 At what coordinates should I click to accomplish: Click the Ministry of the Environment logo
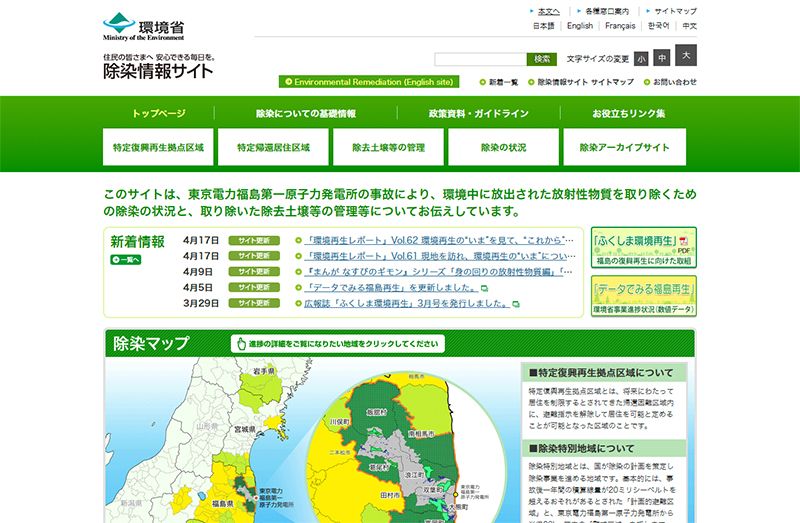(x=143, y=27)
